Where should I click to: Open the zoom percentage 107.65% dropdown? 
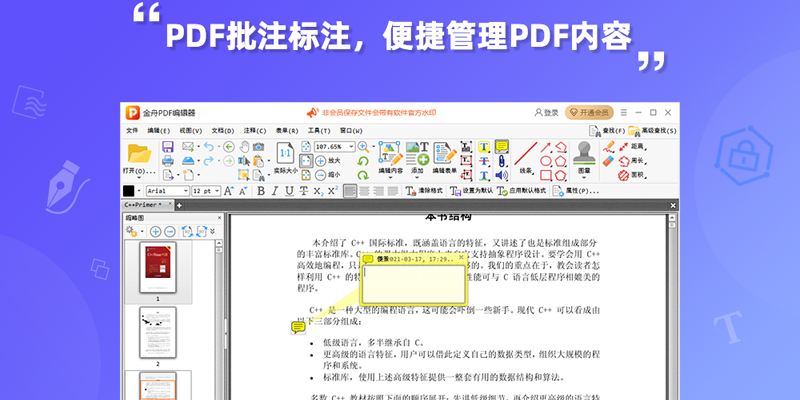pyautogui.click(x=351, y=147)
